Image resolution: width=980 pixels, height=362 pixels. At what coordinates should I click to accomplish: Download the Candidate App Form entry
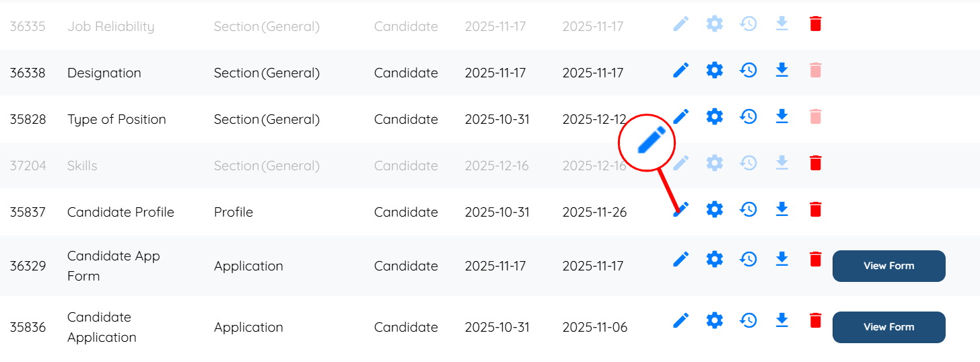[x=781, y=258]
